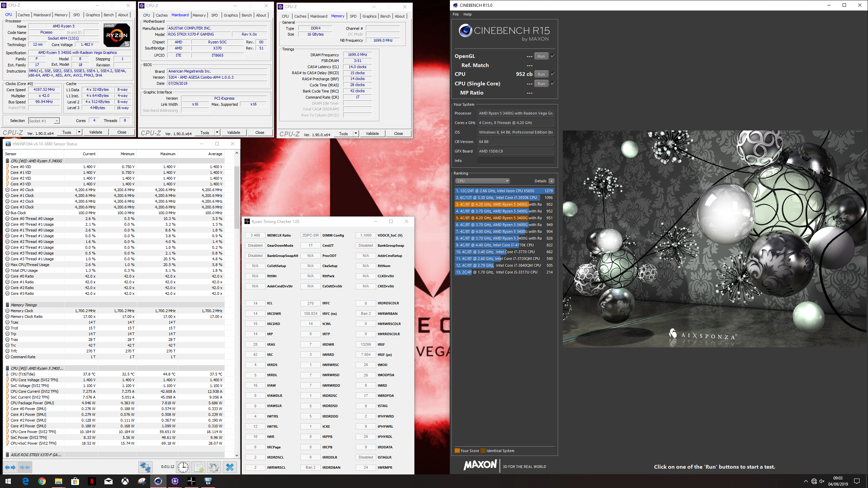
Task: Click HWiNFO collapse columns arrows icon
Action: (25, 467)
